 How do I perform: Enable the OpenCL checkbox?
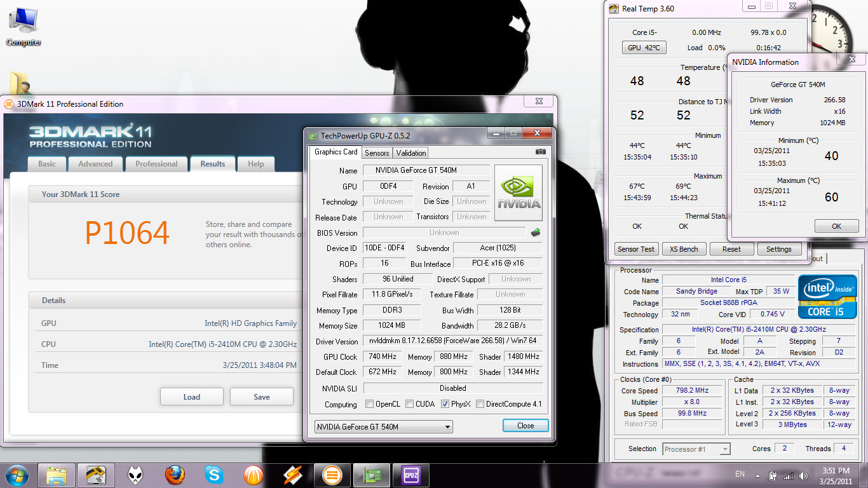click(370, 404)
